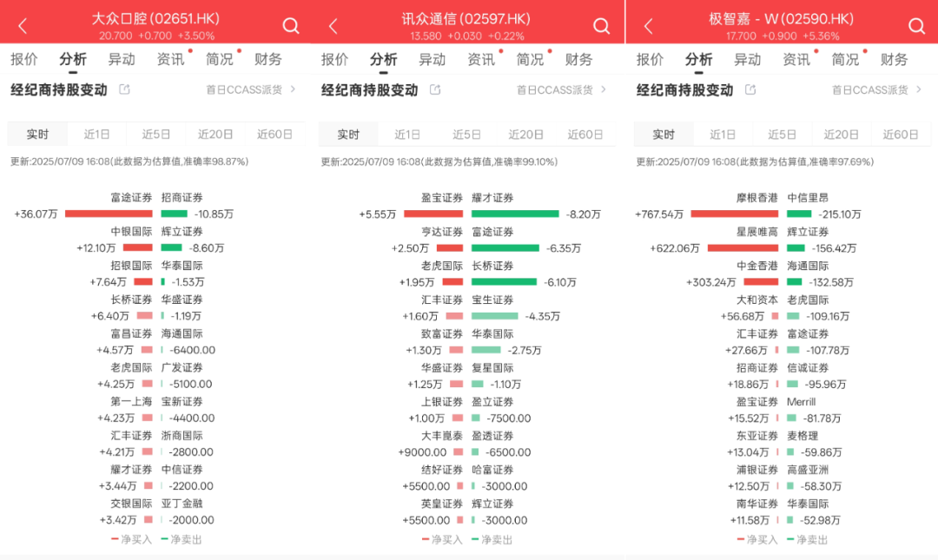Switch to 异动 tab in 大众口腔 panel
This screenshot has width=938, height=560.
[x=122, y=59]
